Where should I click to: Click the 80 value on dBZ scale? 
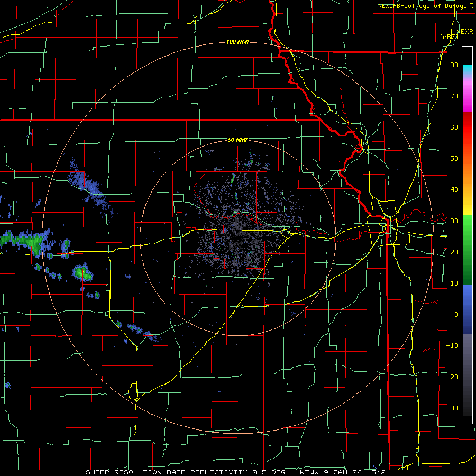454,65
